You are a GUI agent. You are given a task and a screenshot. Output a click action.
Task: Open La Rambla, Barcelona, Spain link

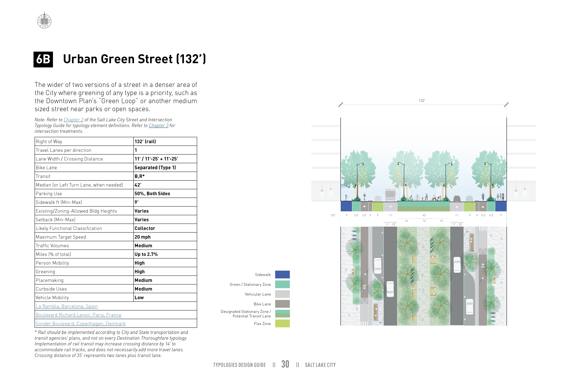pyautogui.click(x=67, y=306)
